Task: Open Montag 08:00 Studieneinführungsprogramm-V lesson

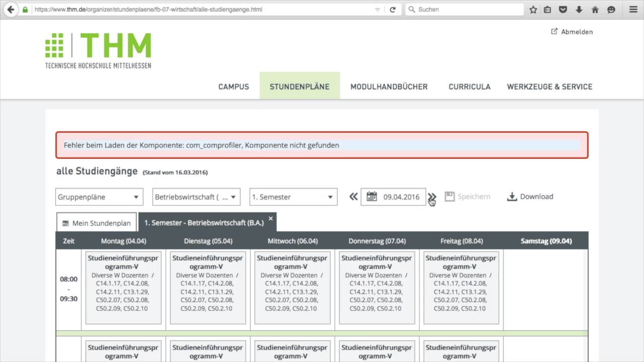Action: point(123,288)
